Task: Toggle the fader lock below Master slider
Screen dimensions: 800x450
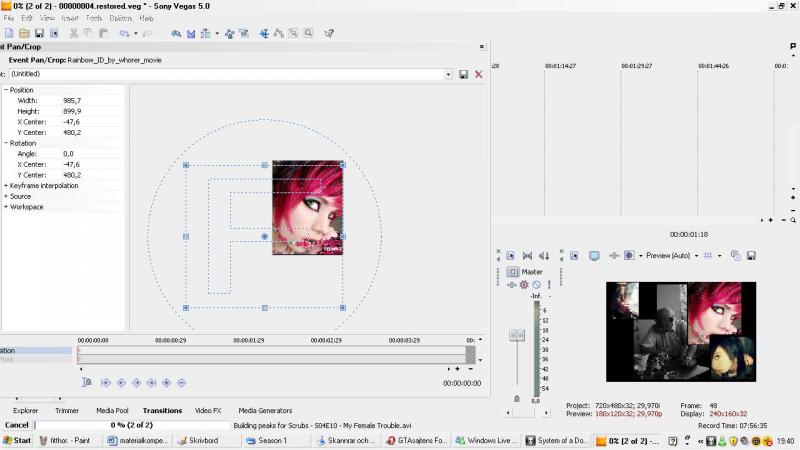Action: [516, 398]
